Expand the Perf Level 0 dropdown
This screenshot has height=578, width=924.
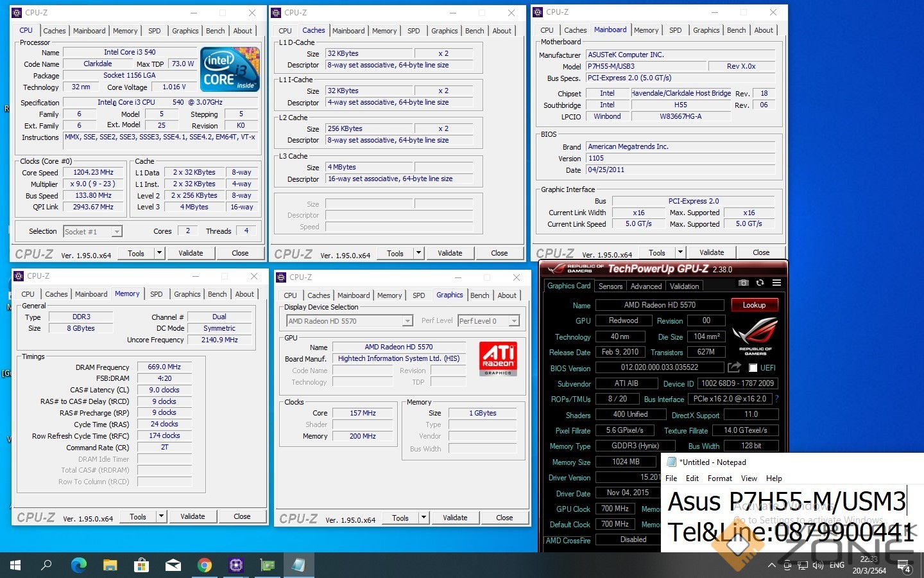513,321
